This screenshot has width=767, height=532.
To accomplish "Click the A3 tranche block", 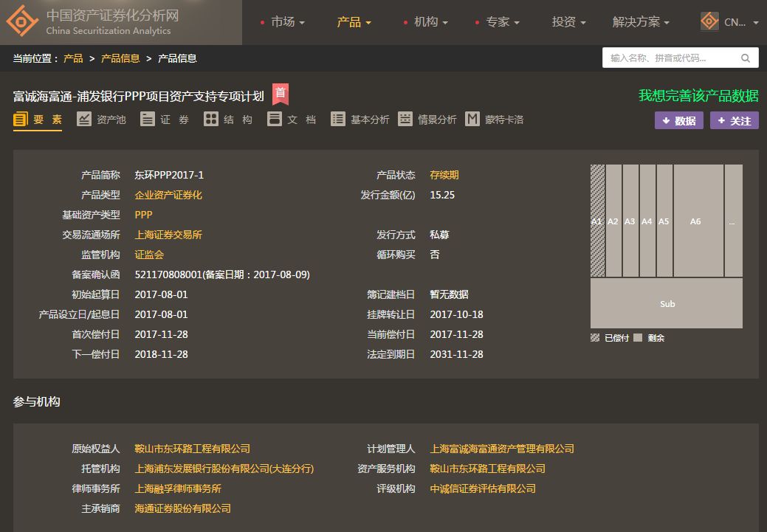I will coord(630,221).
